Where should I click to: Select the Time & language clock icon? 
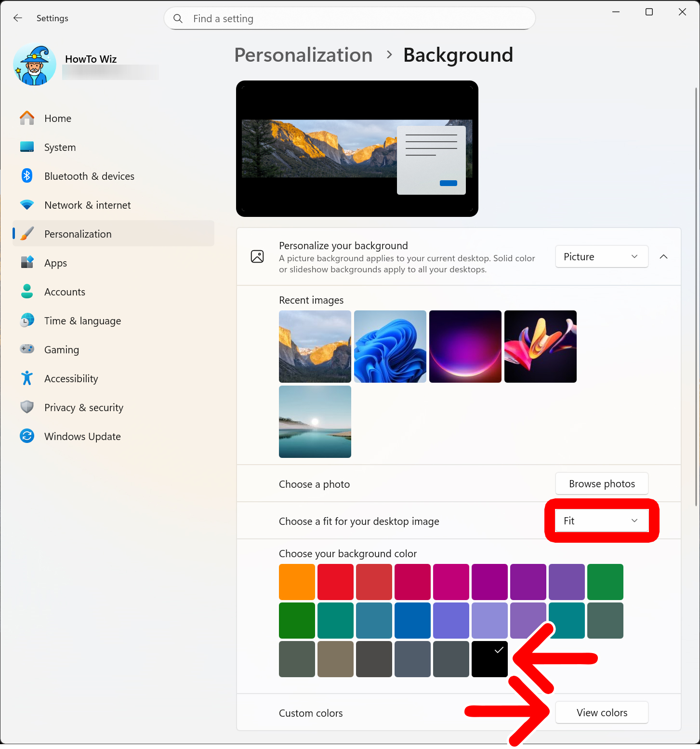tap(27, 321)
